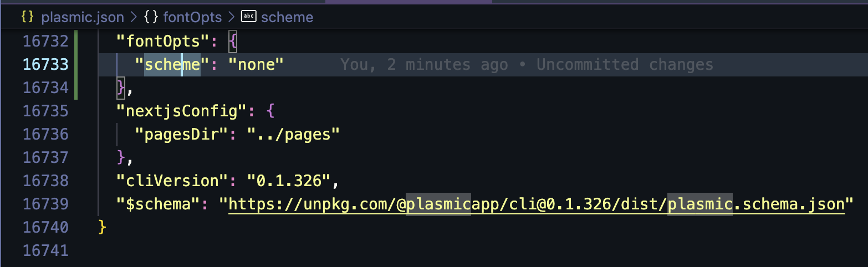
Task: Click the plasmic.json file icon in breadcrumbs
Action: (x=27, y=17)
